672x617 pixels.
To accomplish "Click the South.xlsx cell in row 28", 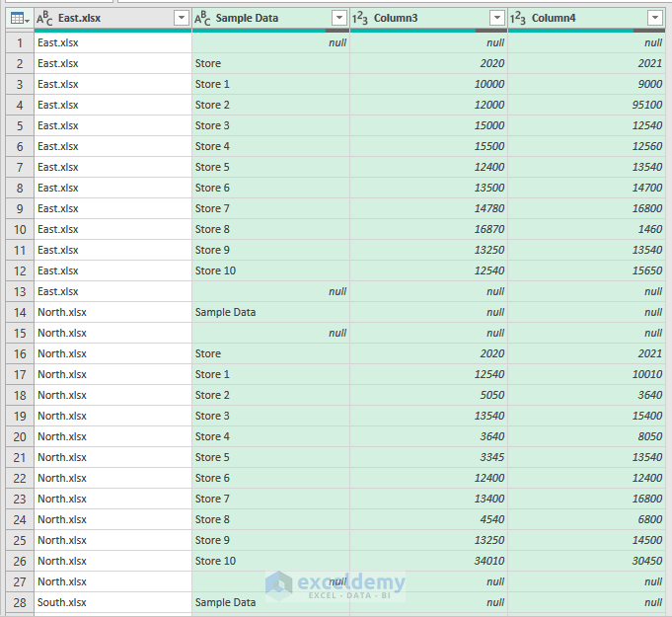I will (x=112, y=603).
